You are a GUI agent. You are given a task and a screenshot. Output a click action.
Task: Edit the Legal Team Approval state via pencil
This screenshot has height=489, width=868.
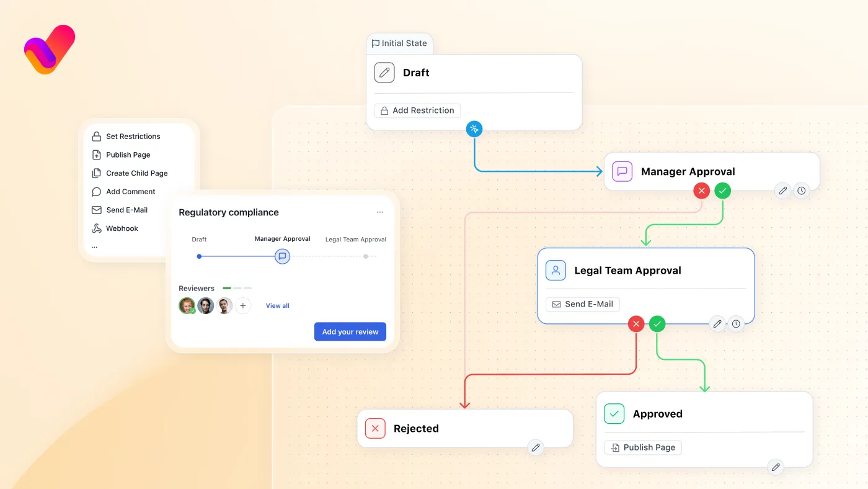[x=717, y=323]
